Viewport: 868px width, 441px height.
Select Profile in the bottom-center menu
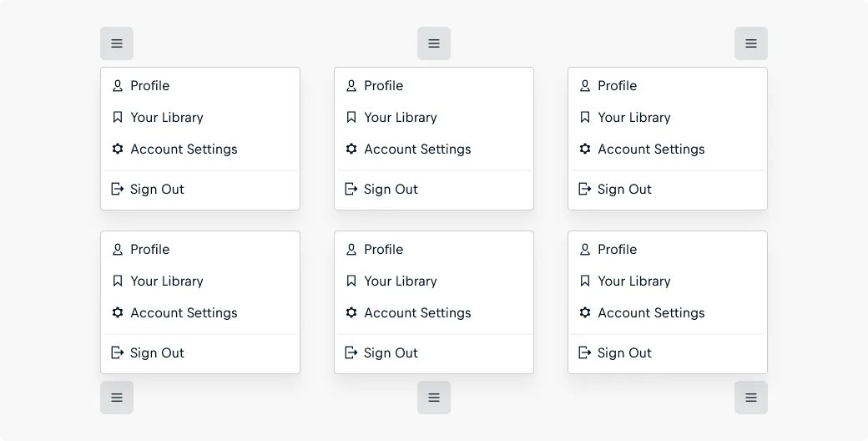click(434, 249)
